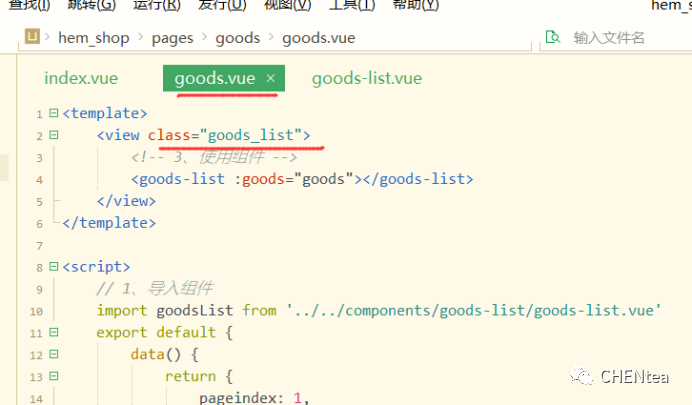Image resolution: width=692 pixels, height=405 pixels.
Task: Open the 视图(V) menu
Action: click(288, 5)
